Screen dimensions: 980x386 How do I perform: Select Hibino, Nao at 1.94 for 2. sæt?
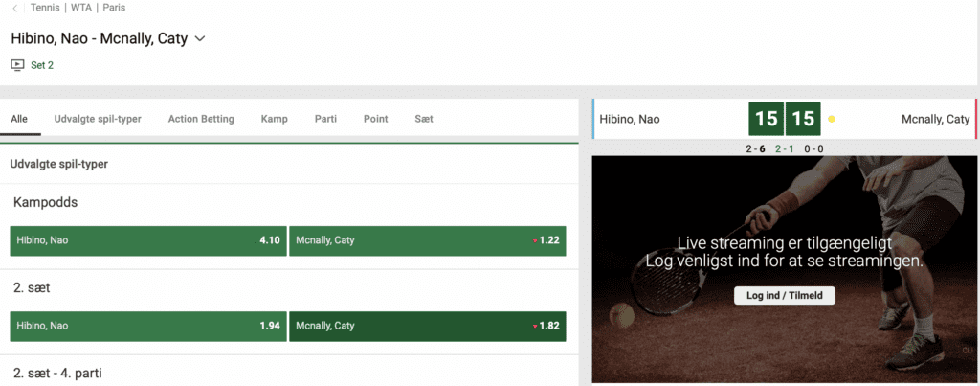tap(148, 326)
